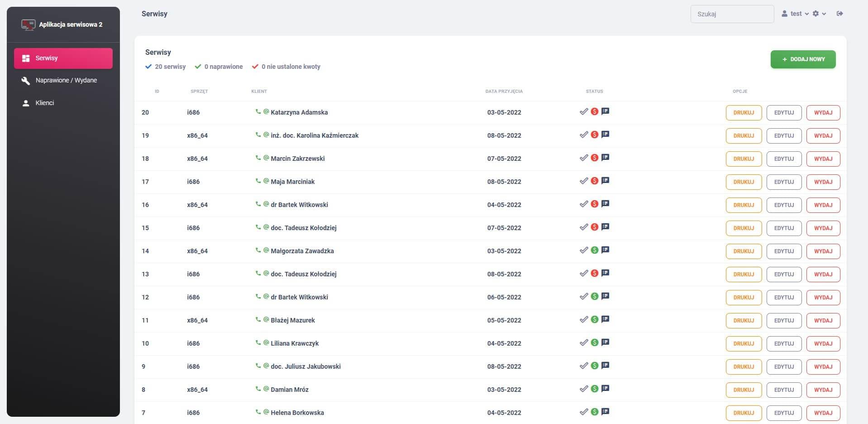Screen dimensions: 868x424
Task: Click the double-checkmark status icon in row 12
Action: click(x=584, y=296)
